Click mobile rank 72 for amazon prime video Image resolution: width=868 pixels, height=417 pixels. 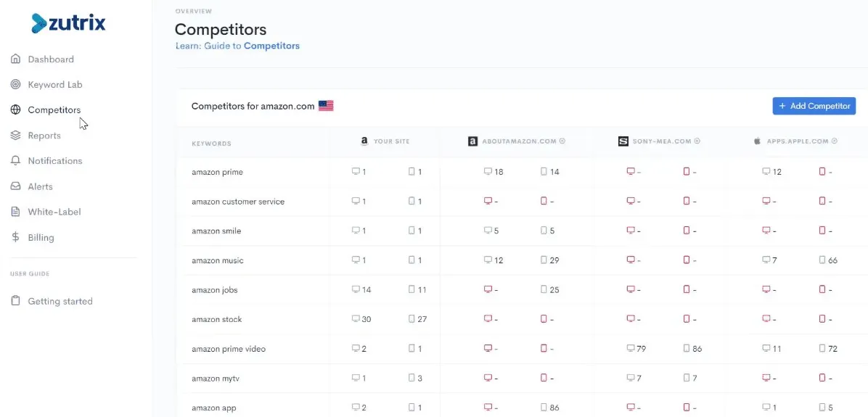tap(832, 349)
